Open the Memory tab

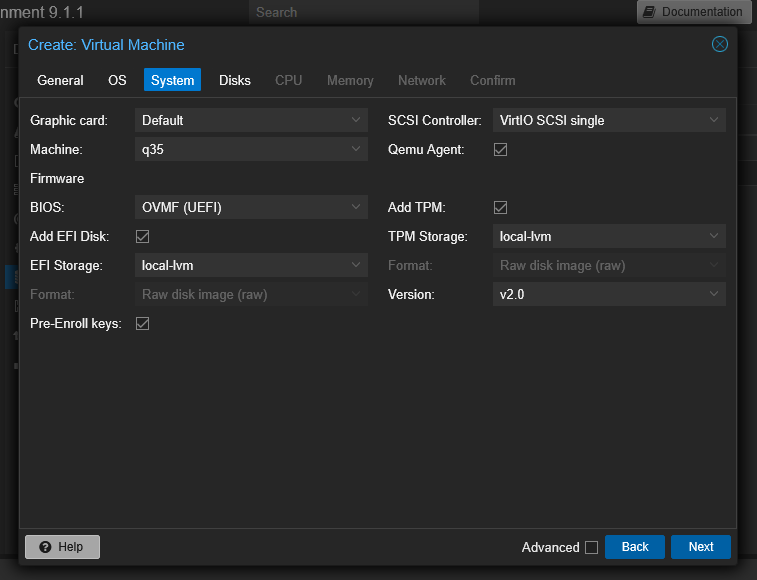[x=350, y=80]
